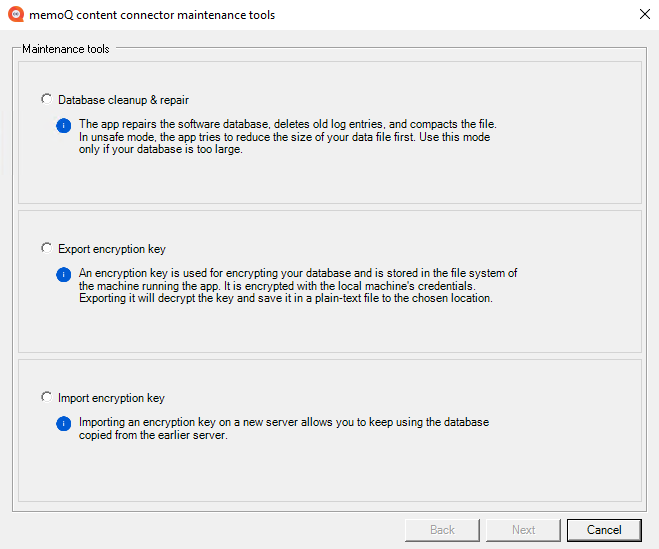Screen dimensions: 659x549
Task: Click info icon beside export key description
Action: 63,274
